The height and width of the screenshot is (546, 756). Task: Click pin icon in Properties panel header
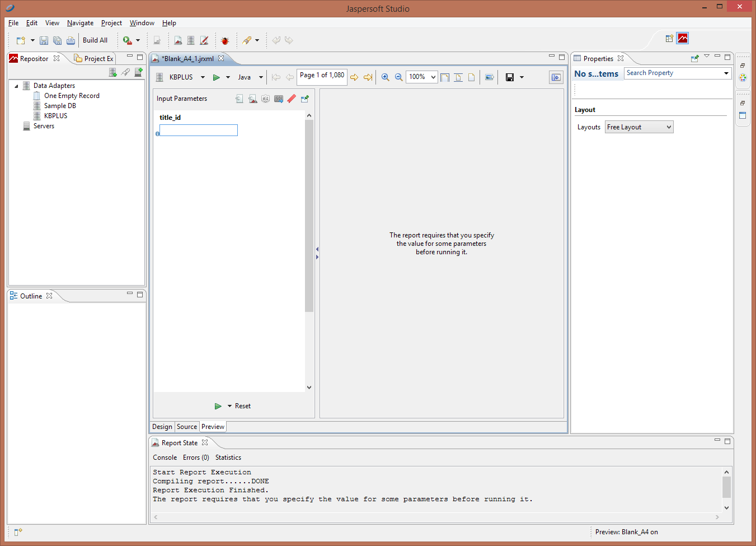[695, 58]
